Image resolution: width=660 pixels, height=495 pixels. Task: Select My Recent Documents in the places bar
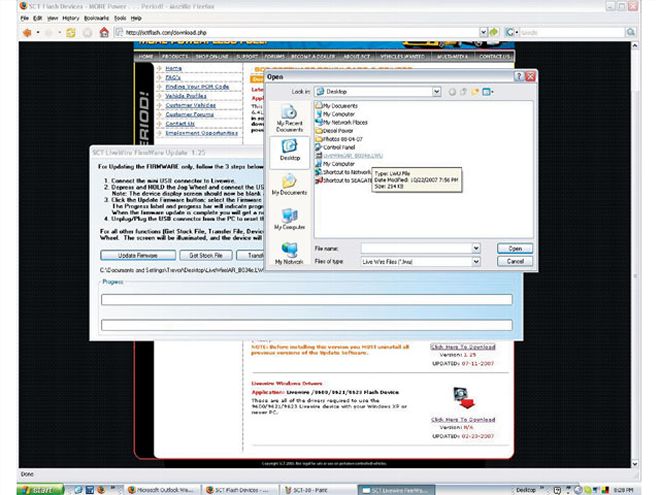point(289,118)
